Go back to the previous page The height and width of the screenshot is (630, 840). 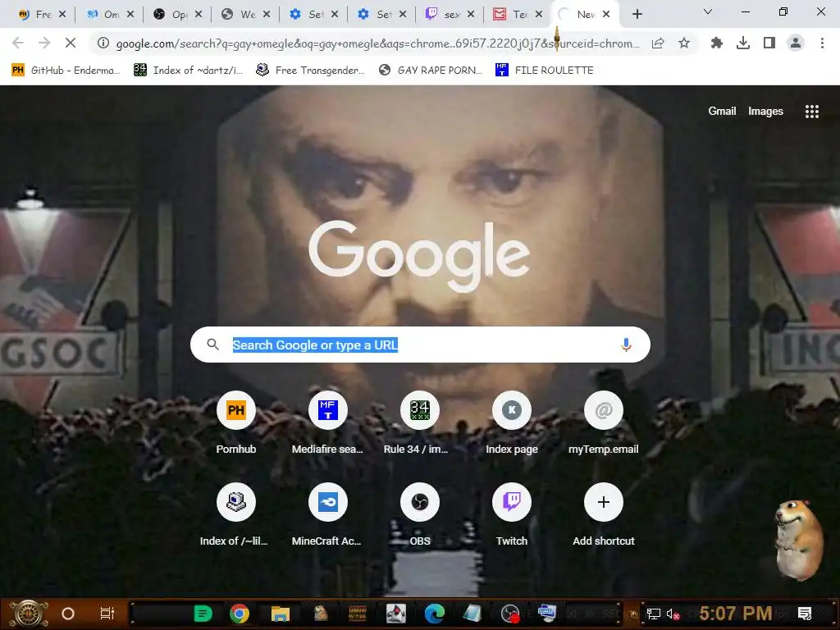[18, 43]
